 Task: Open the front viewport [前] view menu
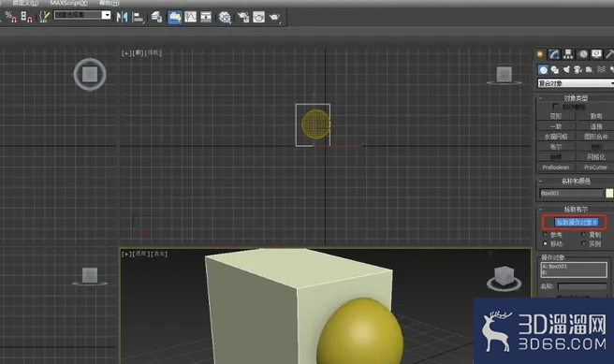click(139, 52)
